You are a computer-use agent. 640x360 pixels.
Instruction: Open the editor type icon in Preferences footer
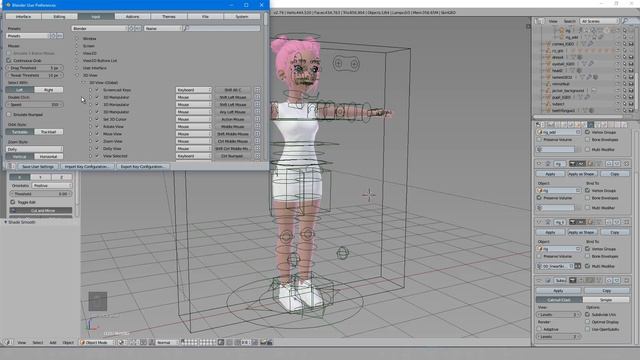point(11,167)
